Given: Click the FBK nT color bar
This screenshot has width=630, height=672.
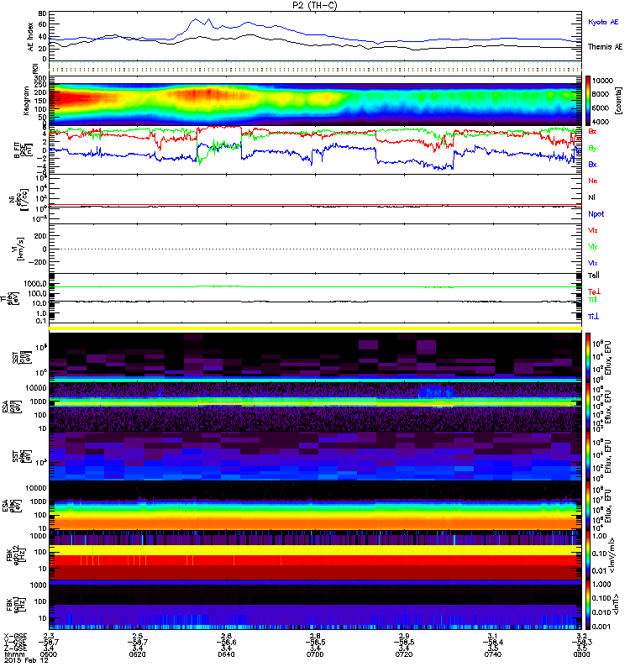Looking at the screenshot, I should click(588, 605).
